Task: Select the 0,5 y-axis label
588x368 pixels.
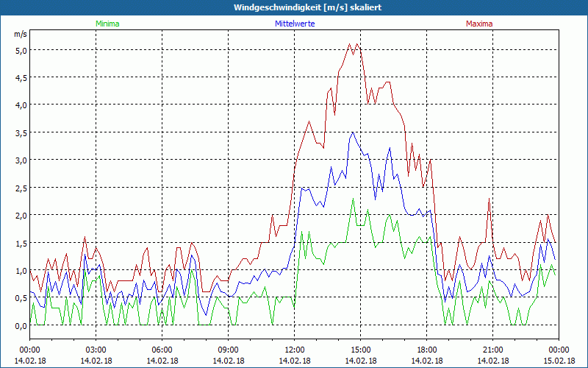Action: pyautogui.click(x=21, y=298)
